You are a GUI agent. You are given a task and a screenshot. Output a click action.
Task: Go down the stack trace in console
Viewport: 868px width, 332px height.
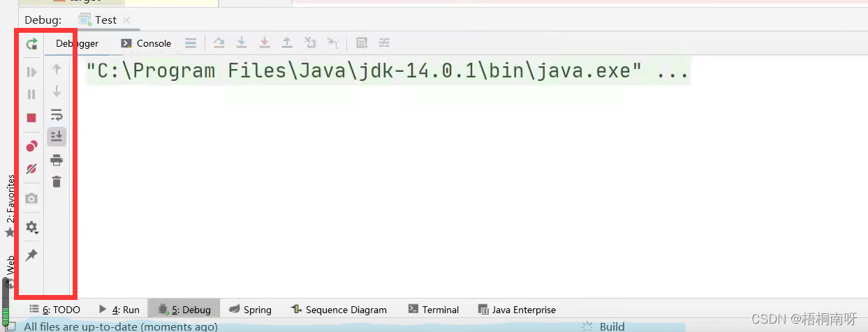57,91
